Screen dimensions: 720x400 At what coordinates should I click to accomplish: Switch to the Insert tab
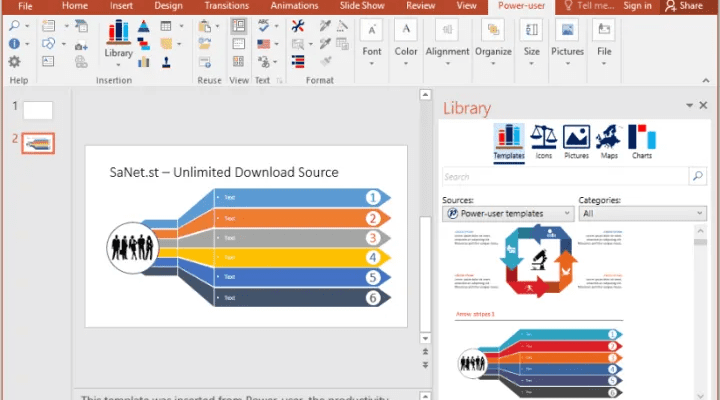121,6
